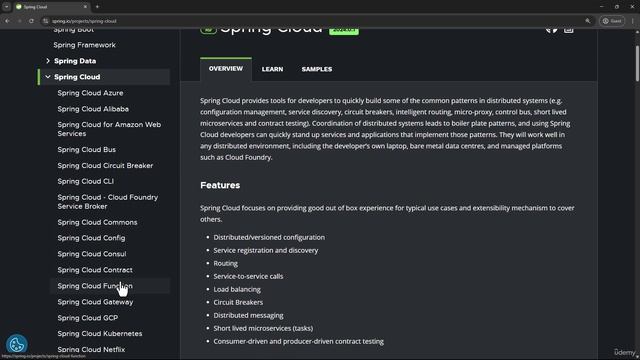This screenshot has width=640, height=360.
Task: Open Spring Cloud Netflix
Action: [x=91, y=349]
